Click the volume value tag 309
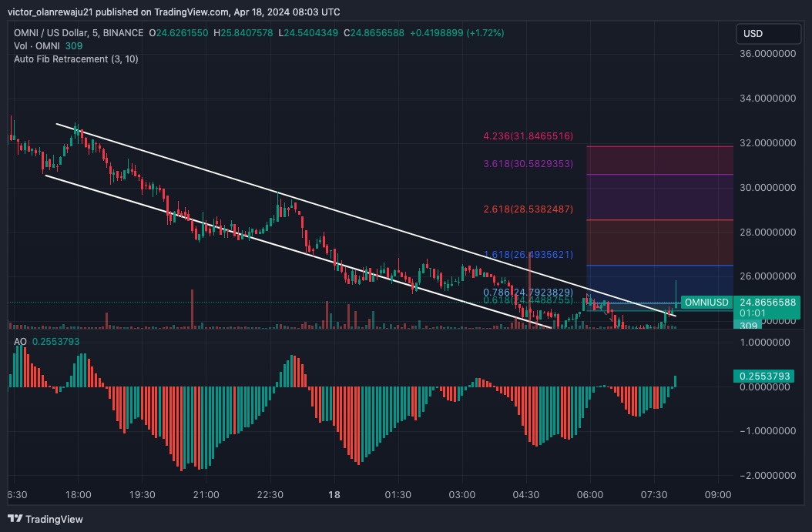812x532 pixels. point(746,326)
